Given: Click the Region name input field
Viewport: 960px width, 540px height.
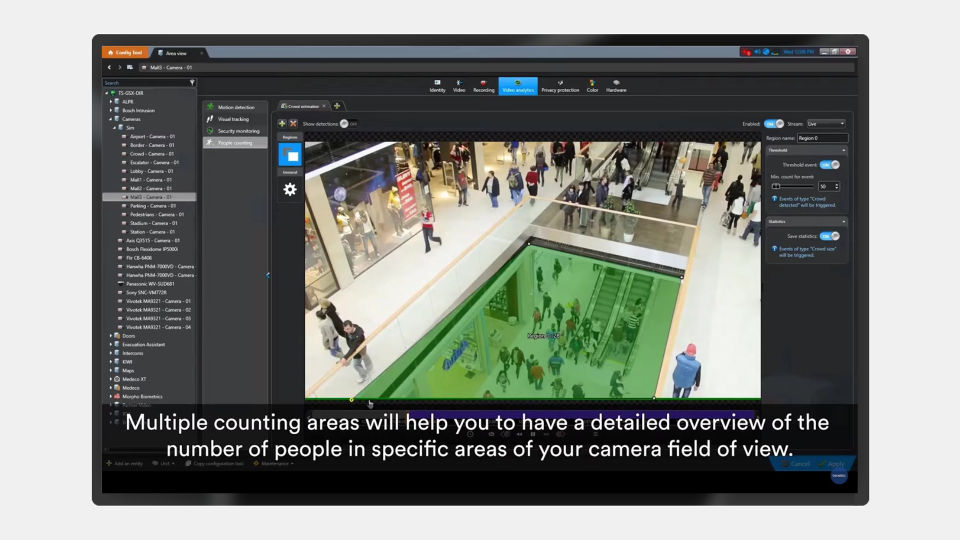Looking at the screenshot, I should click(x=822, y=138).
